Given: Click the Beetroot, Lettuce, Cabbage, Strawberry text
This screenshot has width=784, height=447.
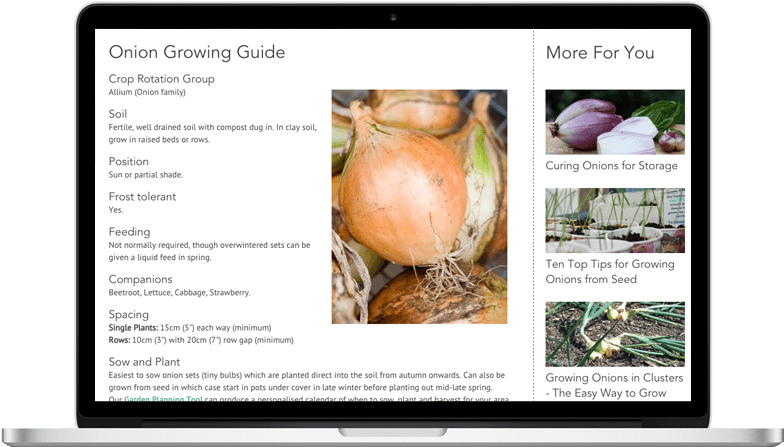Looking at the screenshot, I should pos(179,293).
